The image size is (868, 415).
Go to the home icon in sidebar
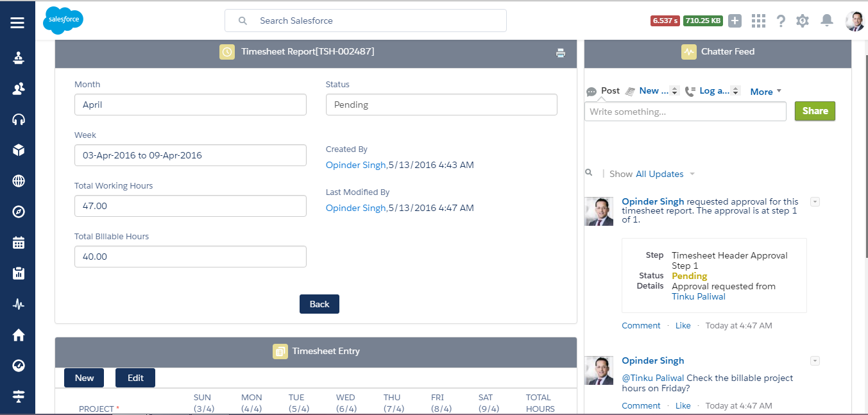pyautogui.click(x=19, y=335)
